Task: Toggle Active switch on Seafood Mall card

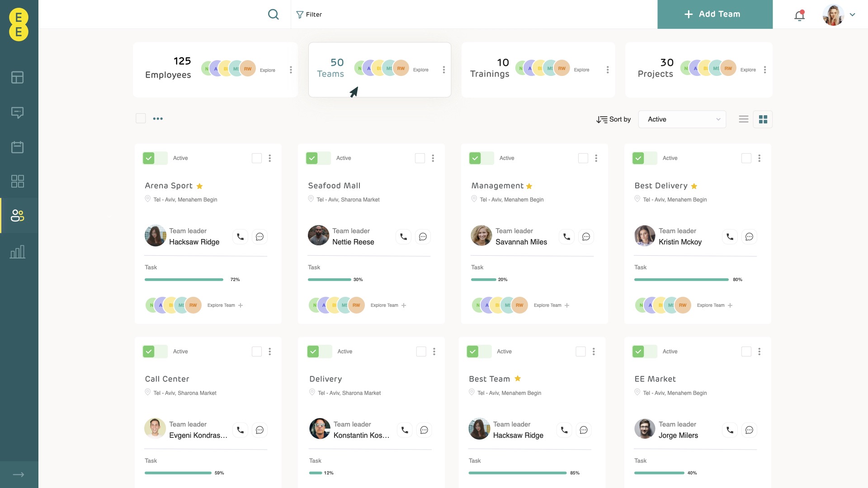Action: [318, 158]
